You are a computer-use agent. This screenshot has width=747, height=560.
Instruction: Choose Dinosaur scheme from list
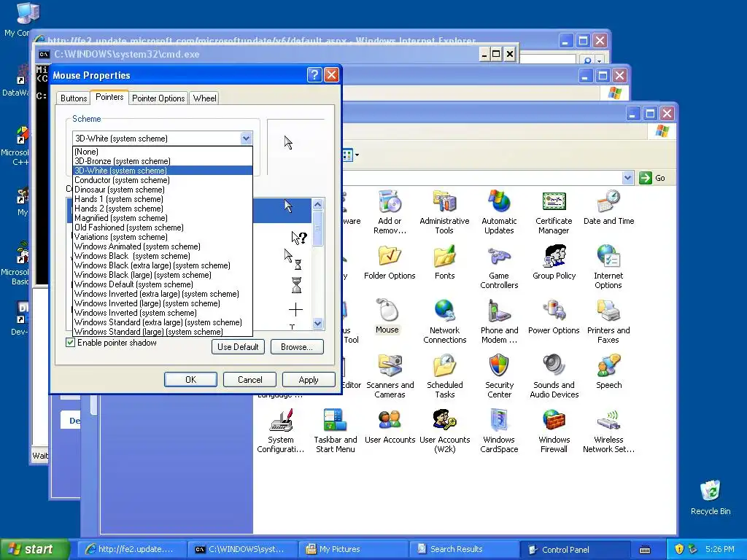coord(163,190)
